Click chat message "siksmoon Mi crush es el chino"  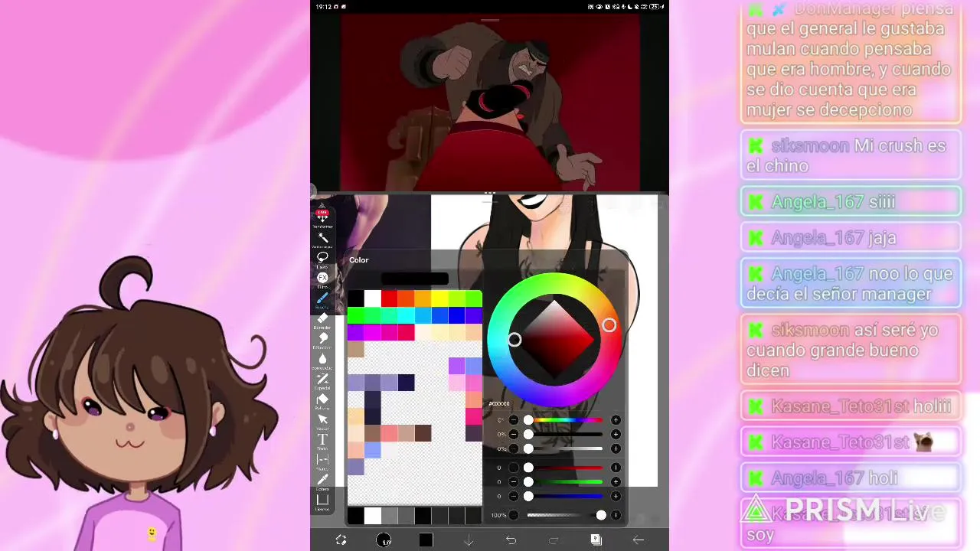pyautogui.click(x=851, y=155)
